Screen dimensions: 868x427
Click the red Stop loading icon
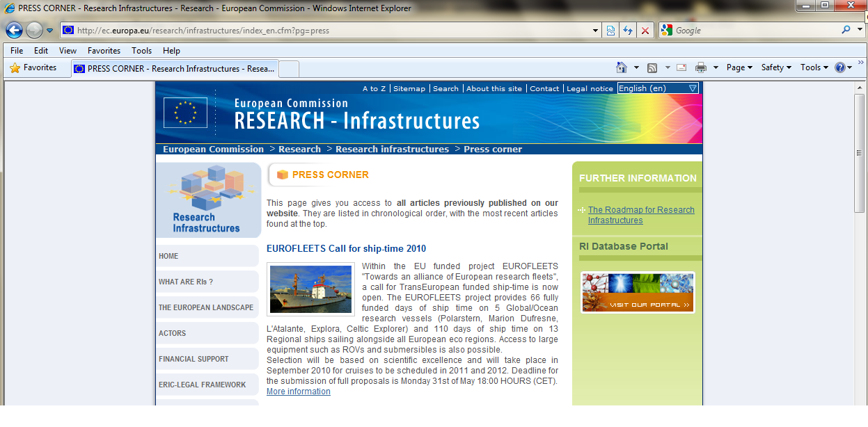645,31
